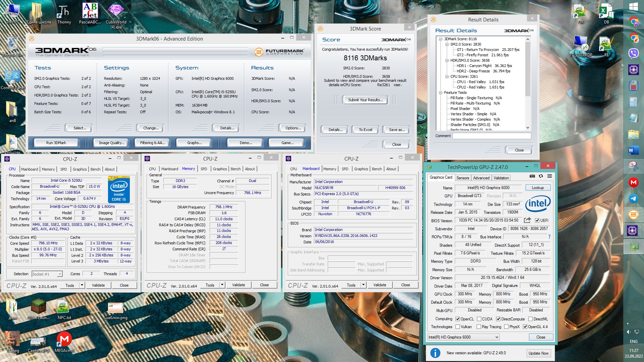Click the blue info icon in GPU-Z update bar
The height and width of the screenshot is (362, 644).
pos(435,353)
